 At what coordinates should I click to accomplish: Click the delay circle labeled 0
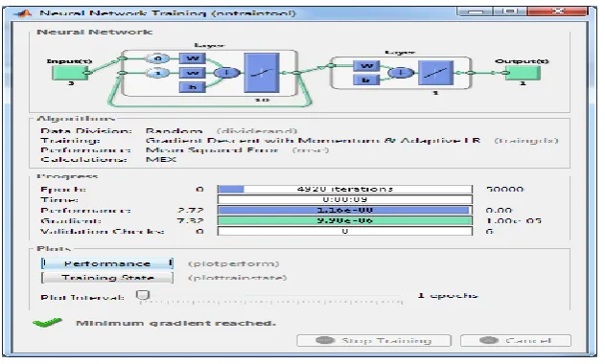(x=157, y=58)
